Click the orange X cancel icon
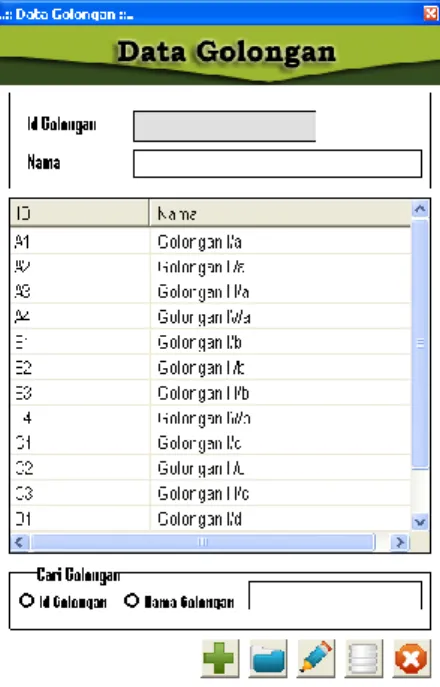The height and width of the screenshot is (687, 440). [x=412, y=658]
